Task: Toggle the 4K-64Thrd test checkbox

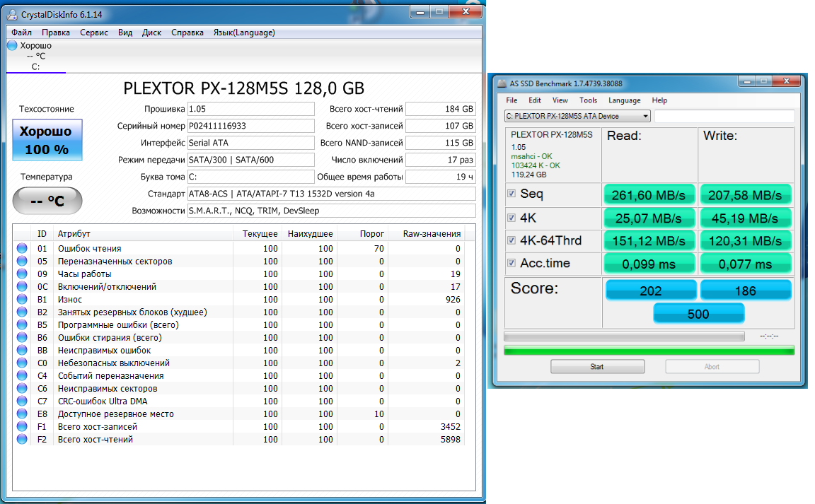Action: 511,240
